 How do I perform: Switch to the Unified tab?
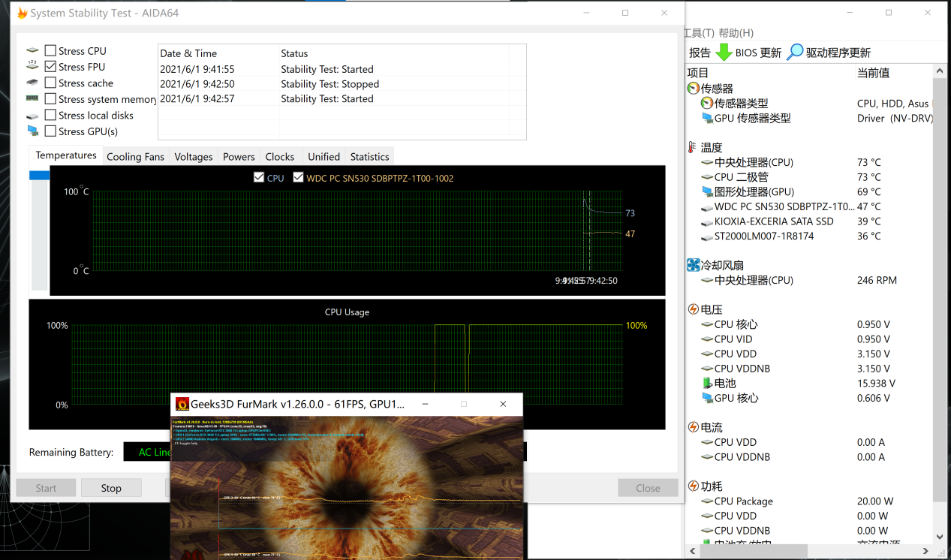[324, 157]
